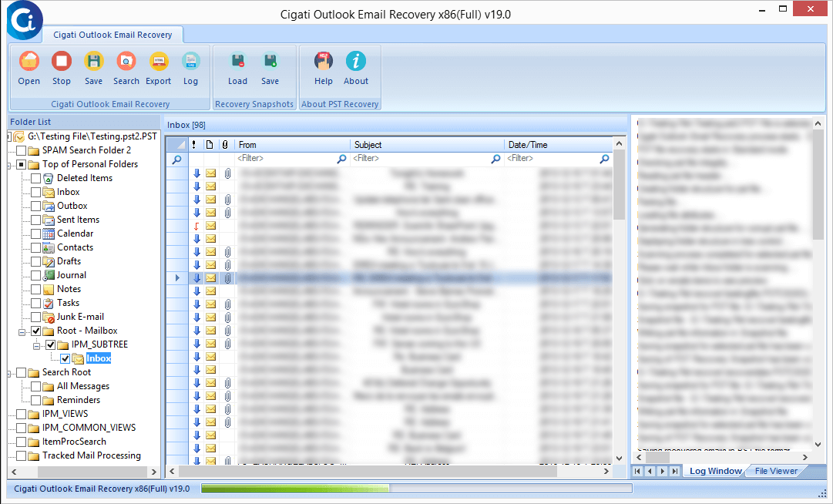The width and height of the screenshot is (833, 504).
Task: Open the About info icon
Action: (x=355, y=62)
